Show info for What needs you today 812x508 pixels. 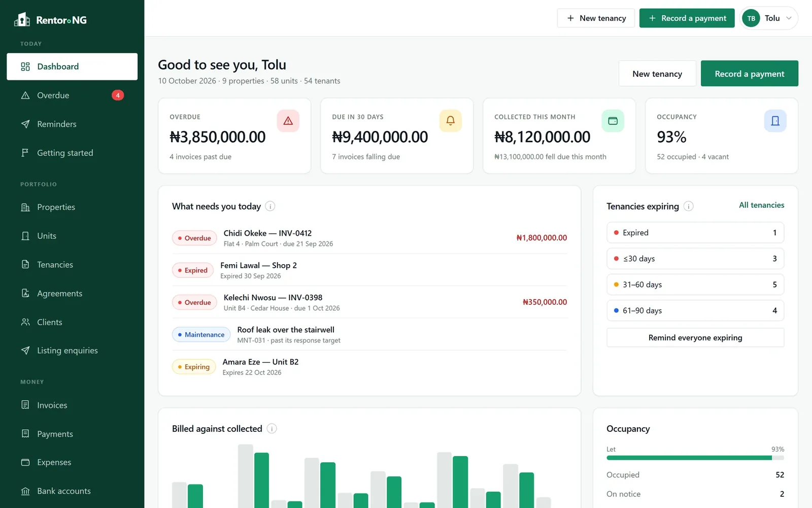(x=270, y=206)
